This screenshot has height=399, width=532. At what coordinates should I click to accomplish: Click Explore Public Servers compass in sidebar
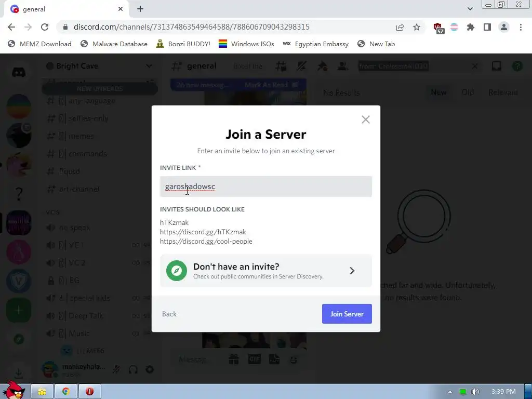[x=19, y=339]
